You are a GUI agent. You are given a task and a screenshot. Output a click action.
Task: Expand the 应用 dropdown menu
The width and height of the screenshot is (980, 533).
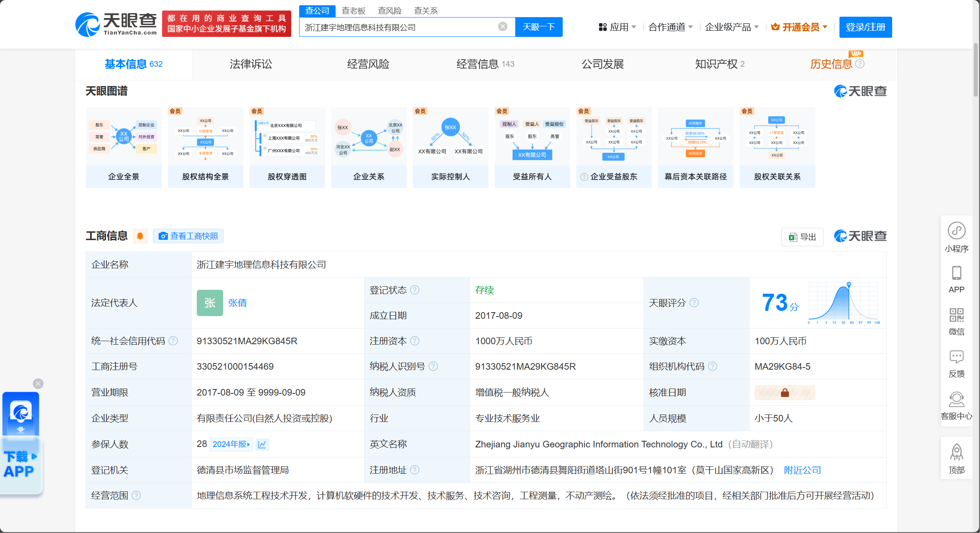pos(617,27)
